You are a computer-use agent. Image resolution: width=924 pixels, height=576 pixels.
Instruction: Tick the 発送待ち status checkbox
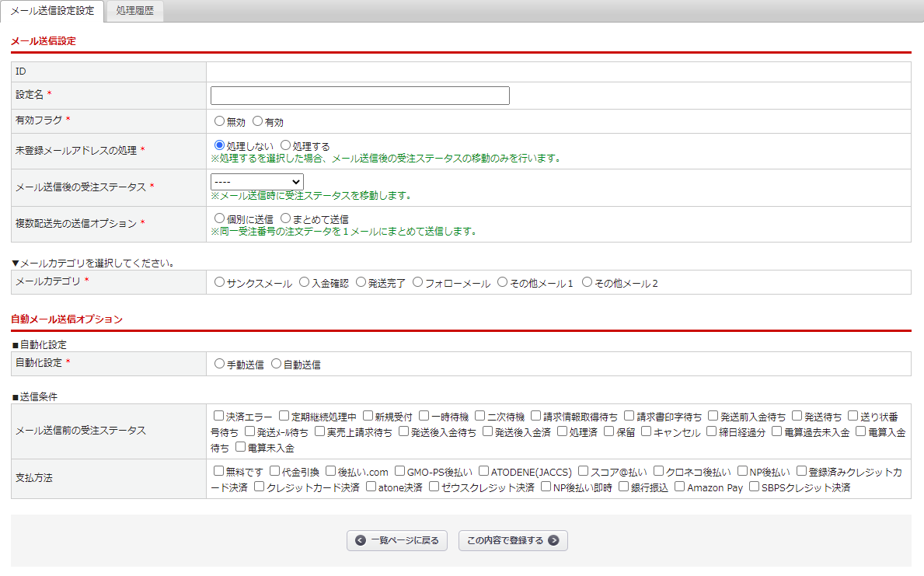(x=797, y=416)
